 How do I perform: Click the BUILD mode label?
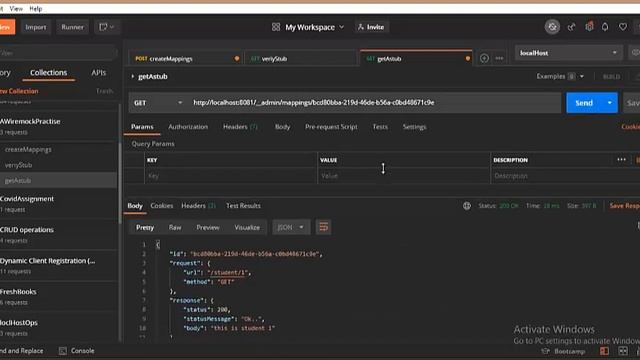click(x=611, y=77)
